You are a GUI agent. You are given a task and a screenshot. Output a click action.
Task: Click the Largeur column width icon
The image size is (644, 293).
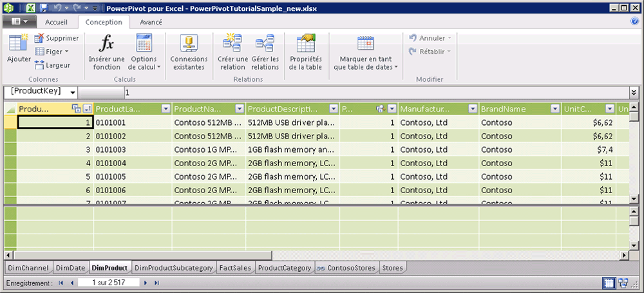39,64
